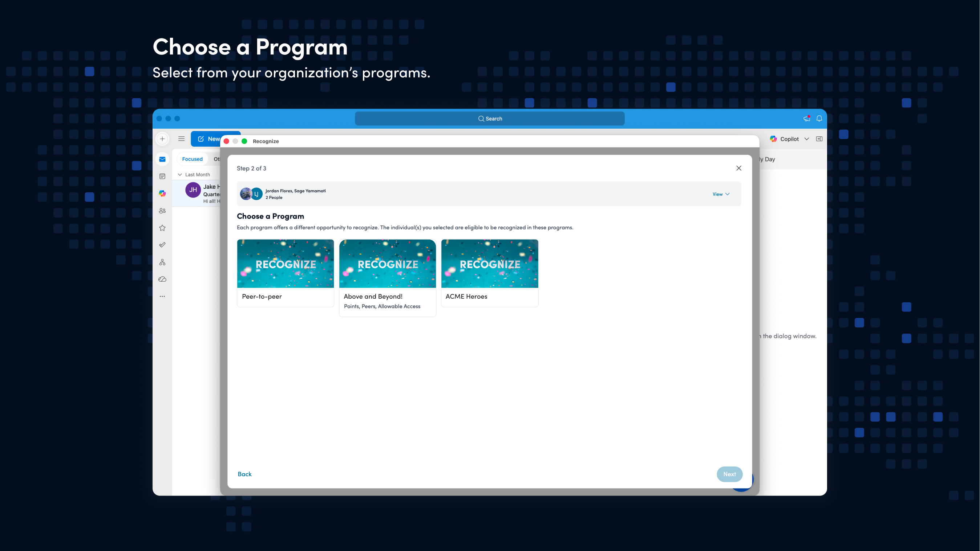This screenshot has width=980, height=551.
Task: Open the Jake email in message list
Action: coord(197,193)
